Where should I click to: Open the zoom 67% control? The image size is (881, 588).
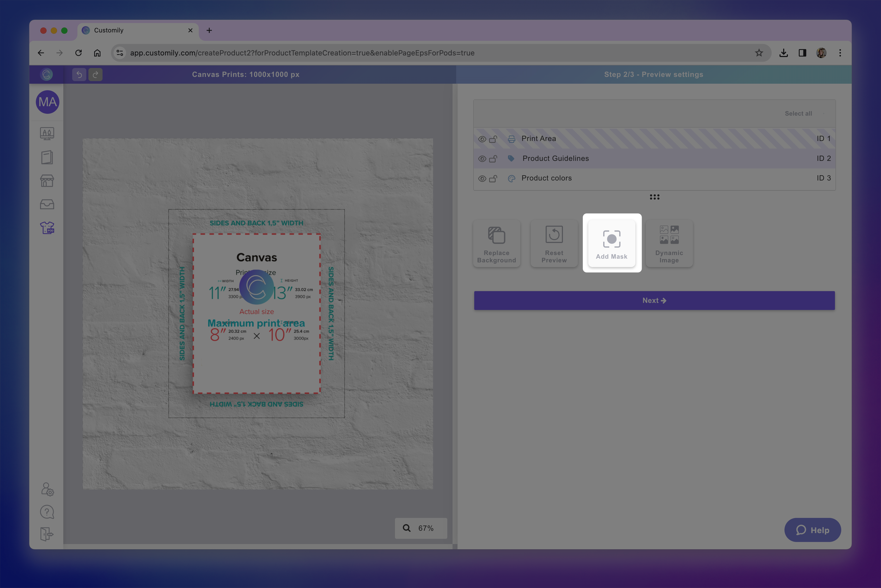pyautogui.click(x=420, y=528)
